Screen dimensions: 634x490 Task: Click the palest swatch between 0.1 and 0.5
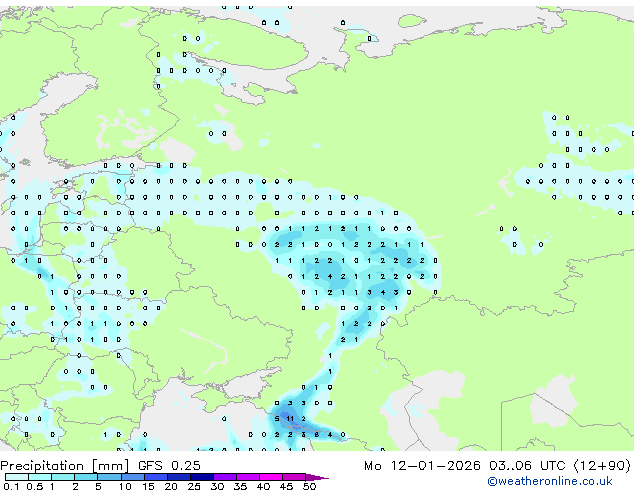[x=17, y=477]
